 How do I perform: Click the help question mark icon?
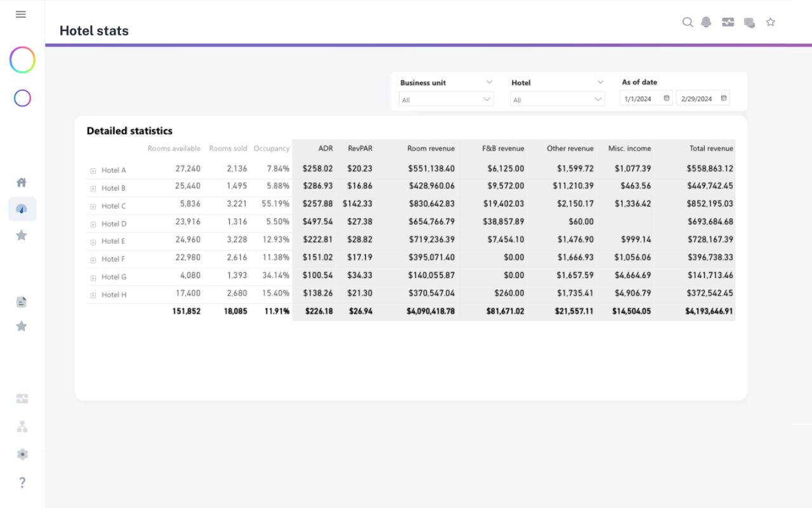click(x=22, y=482)
